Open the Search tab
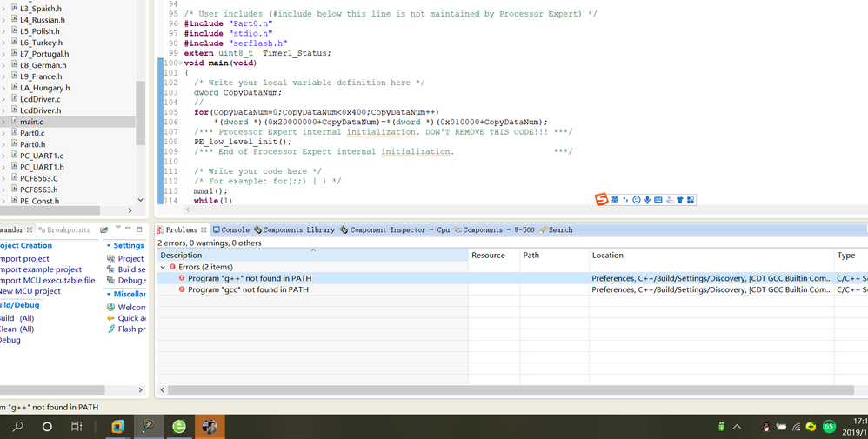This screenshot has width=868, height=439. point(557,229)
